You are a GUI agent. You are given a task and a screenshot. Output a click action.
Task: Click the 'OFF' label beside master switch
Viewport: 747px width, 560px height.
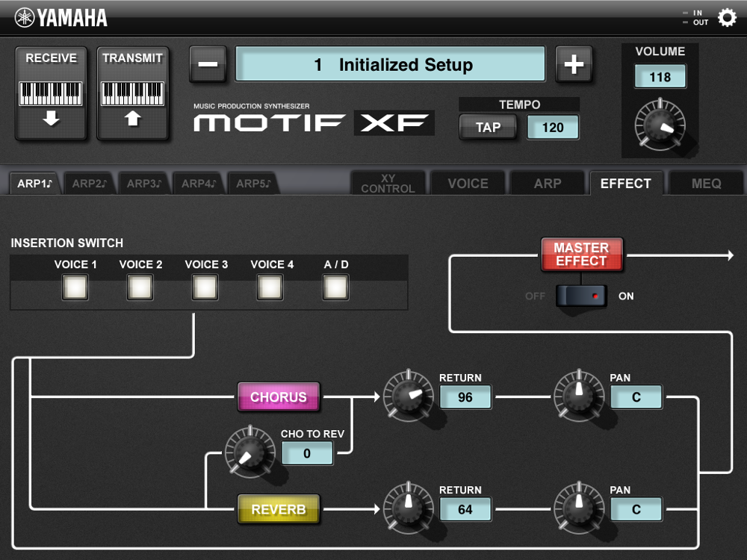pyautogui.click(x=535, y=296)
